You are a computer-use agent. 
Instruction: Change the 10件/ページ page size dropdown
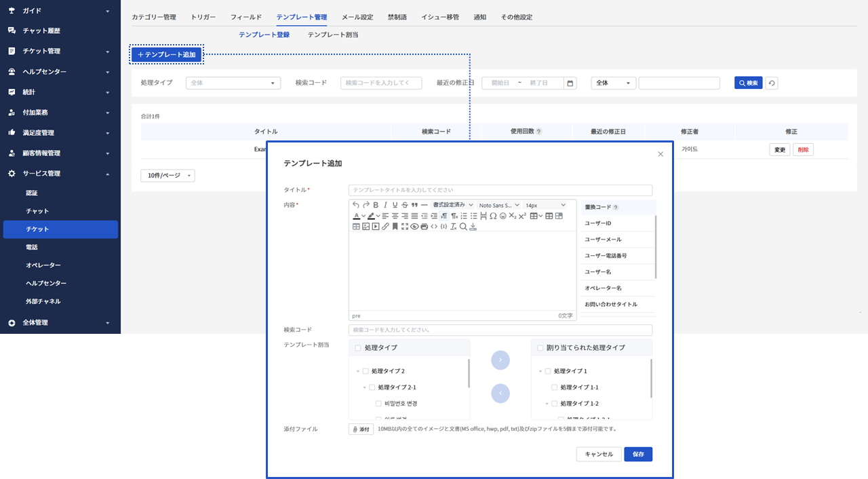pos(167,176)
